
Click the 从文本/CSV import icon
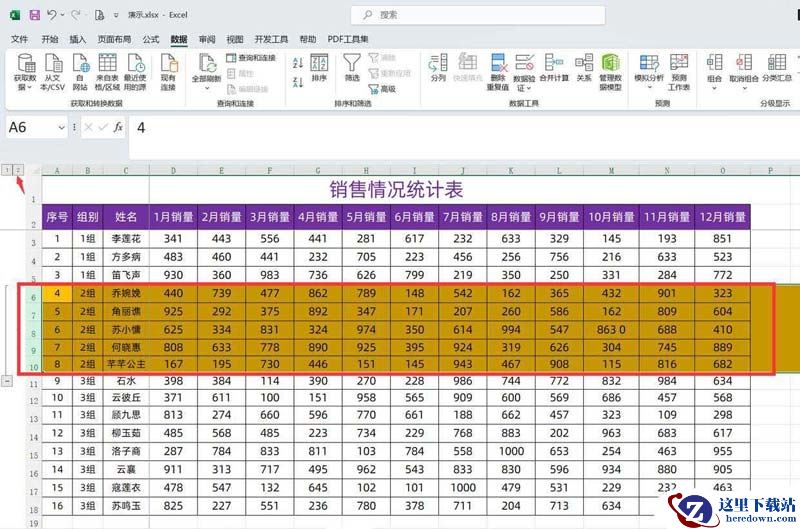53,72
